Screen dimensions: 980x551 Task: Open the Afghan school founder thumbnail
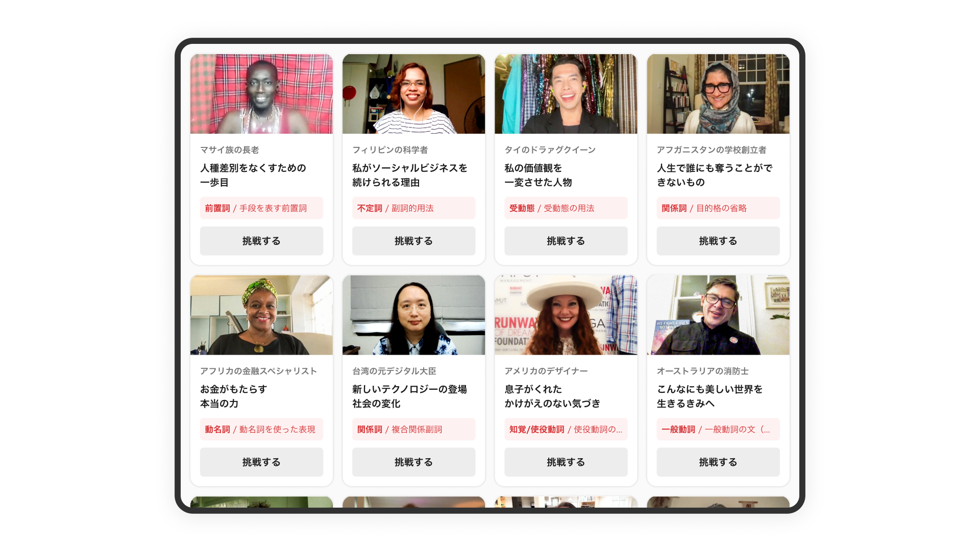[718, 94]
